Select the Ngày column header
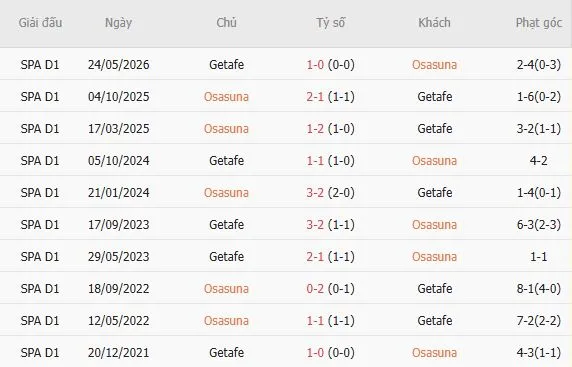572x367 pixels. 118,23
